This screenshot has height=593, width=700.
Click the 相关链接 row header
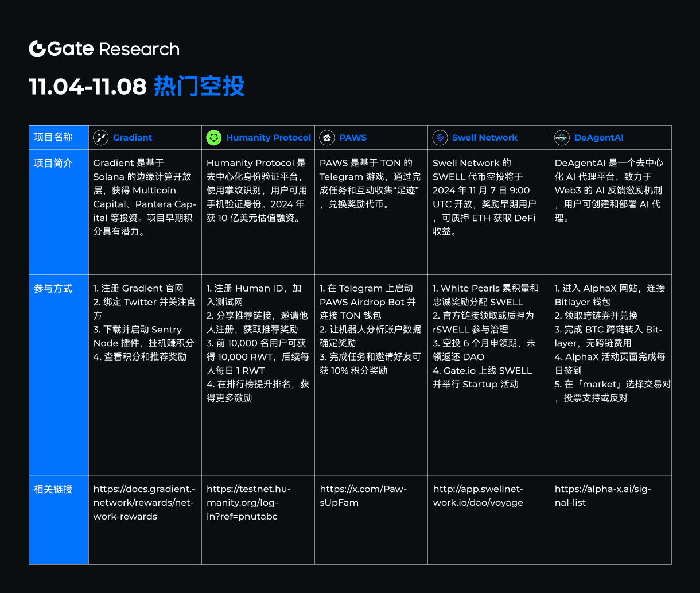pyautogui.click(x=54, y=489)
